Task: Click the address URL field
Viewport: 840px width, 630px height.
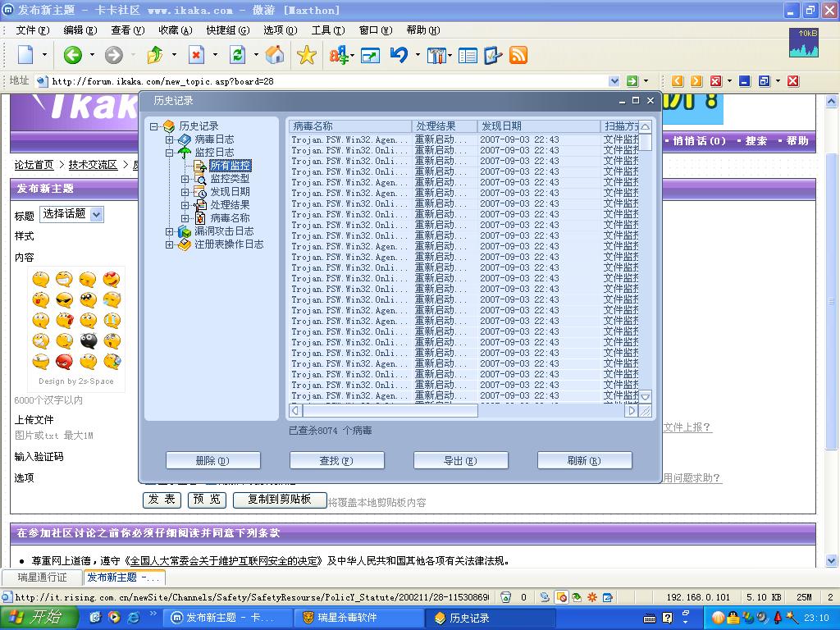Action: 326,81
